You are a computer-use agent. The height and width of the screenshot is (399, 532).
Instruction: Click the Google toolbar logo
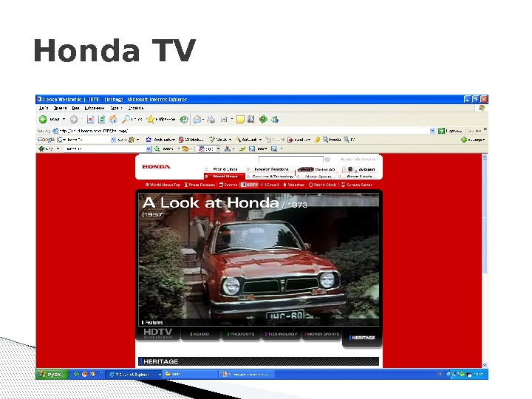tap(46, 140)
